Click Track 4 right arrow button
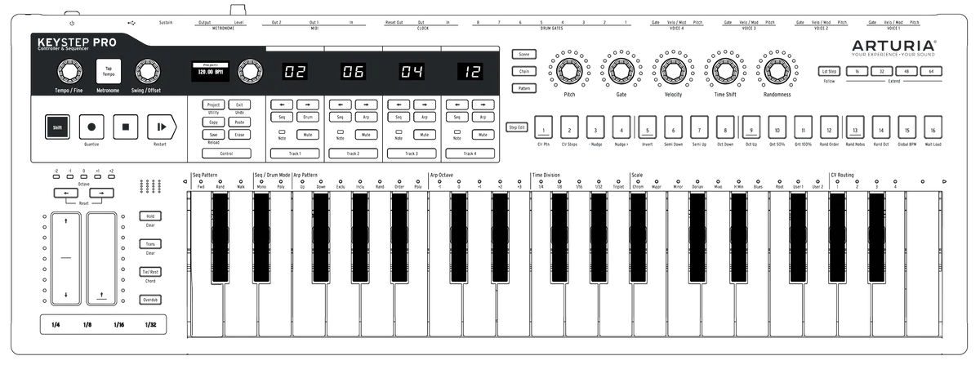The image size is (980, 365). pos(483,105)
